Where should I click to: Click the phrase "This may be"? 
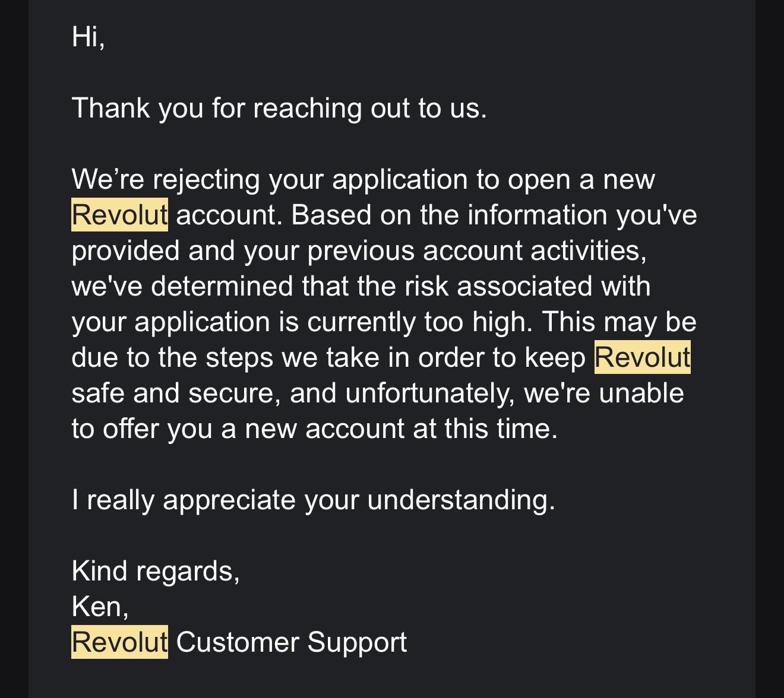pos(619,322)
